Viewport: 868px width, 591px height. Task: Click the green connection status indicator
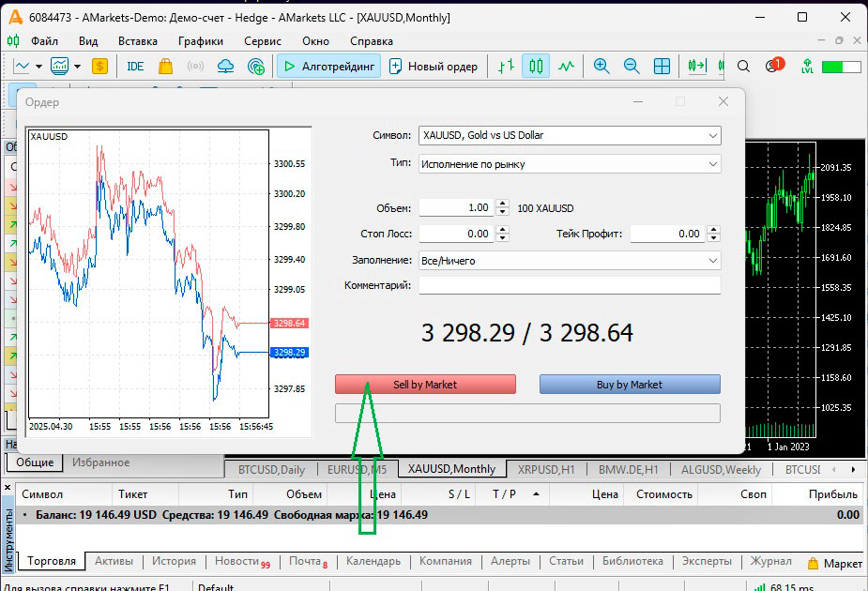pos(840,67)
